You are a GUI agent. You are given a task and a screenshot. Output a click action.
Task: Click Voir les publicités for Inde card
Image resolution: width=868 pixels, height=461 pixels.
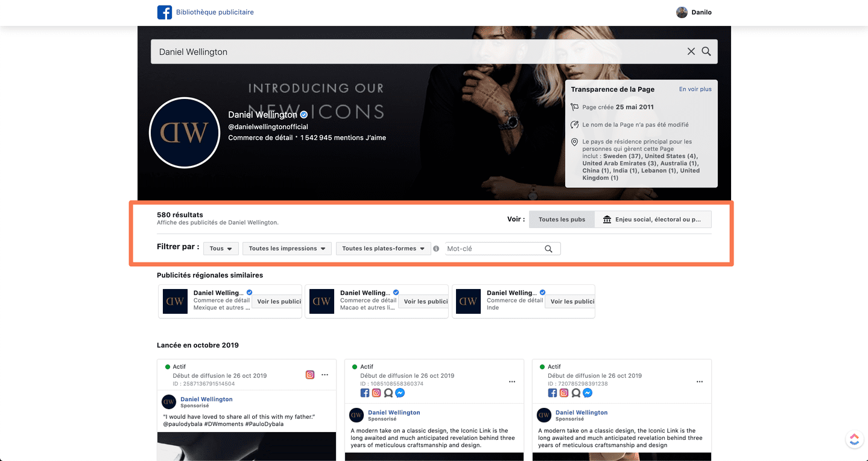point(570,301)
